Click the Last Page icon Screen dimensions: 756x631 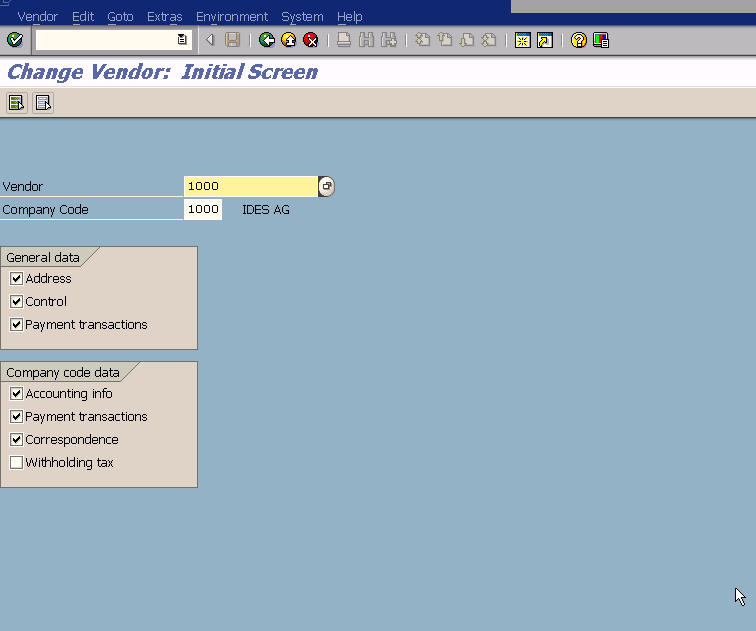(489, 40)
